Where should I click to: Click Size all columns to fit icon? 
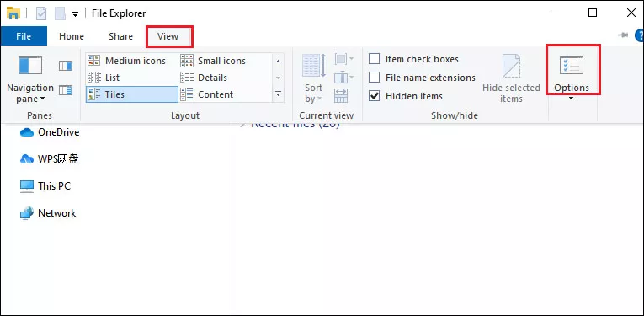[x=341, y=95]
